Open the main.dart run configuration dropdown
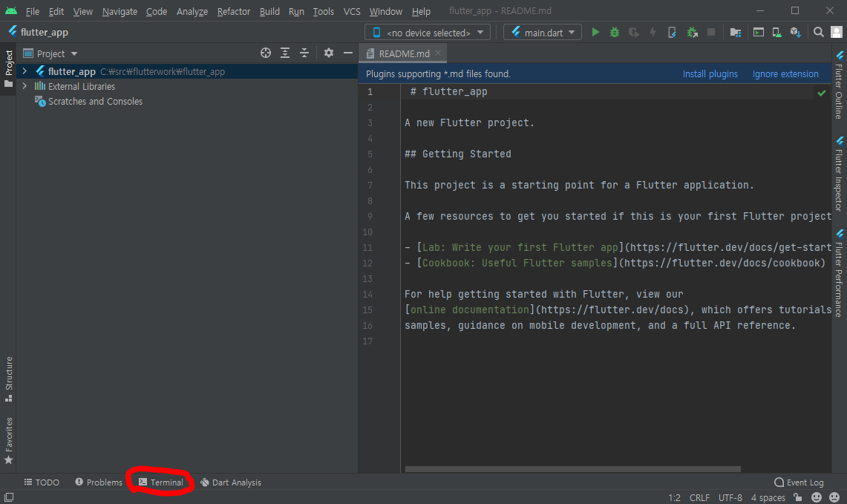 tap(543, 33)
